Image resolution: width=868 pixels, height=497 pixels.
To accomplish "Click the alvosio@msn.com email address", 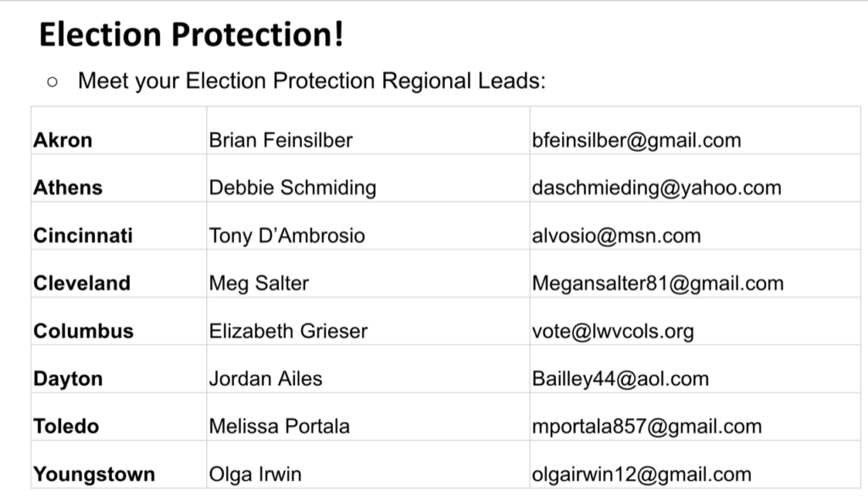I will point(616,235).
